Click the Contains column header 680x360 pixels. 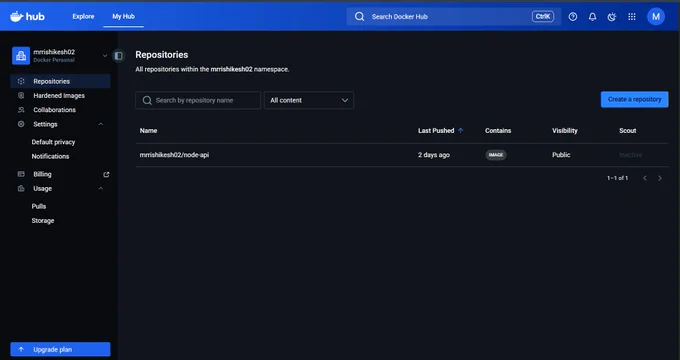click(498, 131)
